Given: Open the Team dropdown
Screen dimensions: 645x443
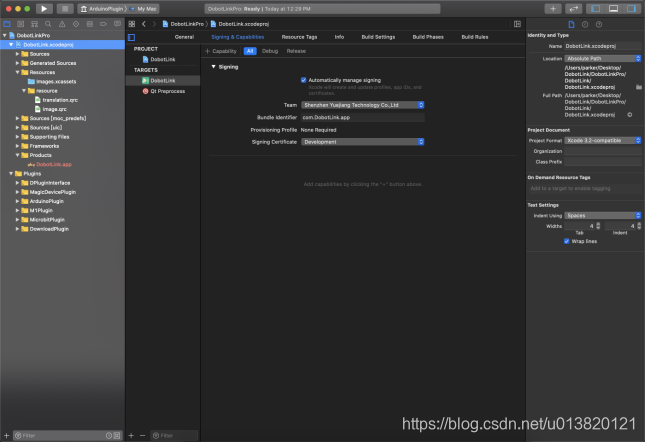Looking at the screenshot, I should (x=362, y=105).
